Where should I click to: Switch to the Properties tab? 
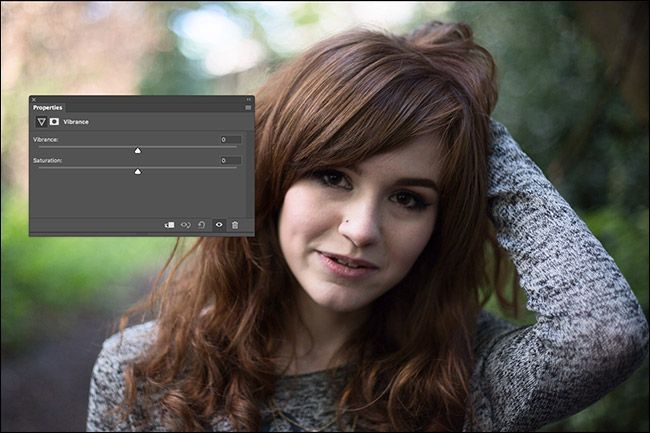(48, 108)
